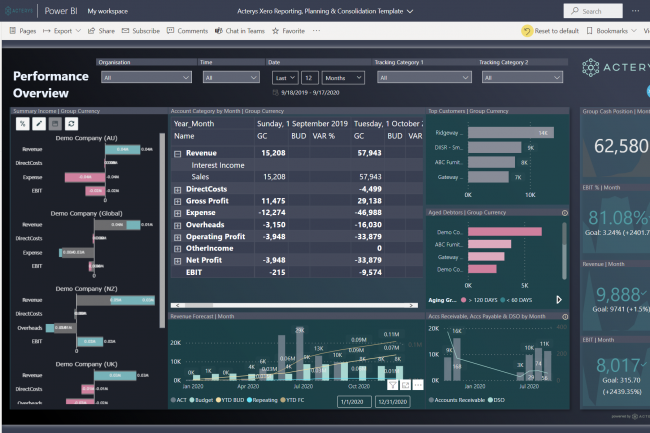Image resolution: width=650 pixels, height=433 pixels.
Task: Expand the Operating Profit row
Action: point(177,237)
